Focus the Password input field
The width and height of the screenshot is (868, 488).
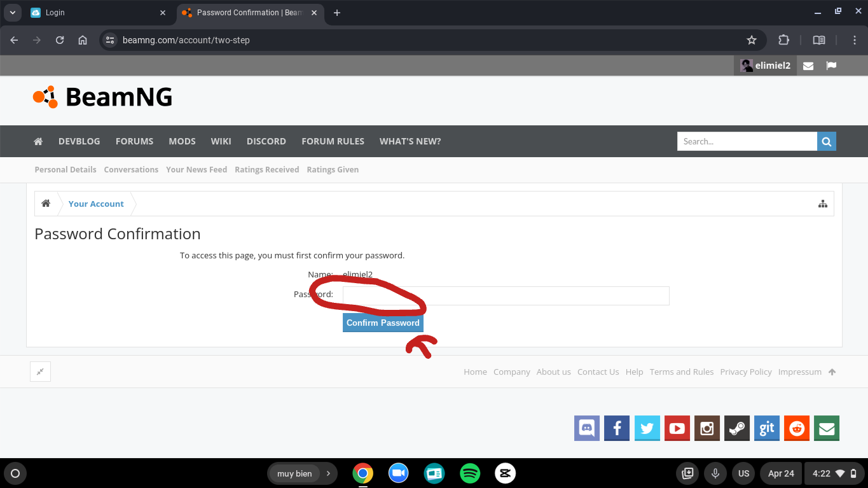pos(506,296)
